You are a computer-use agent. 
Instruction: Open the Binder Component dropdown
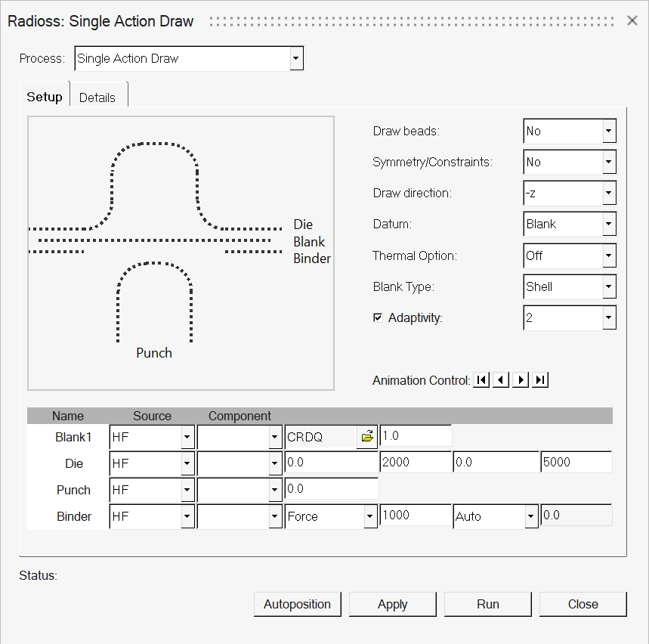pyautogui.click(x=275, y=516)
